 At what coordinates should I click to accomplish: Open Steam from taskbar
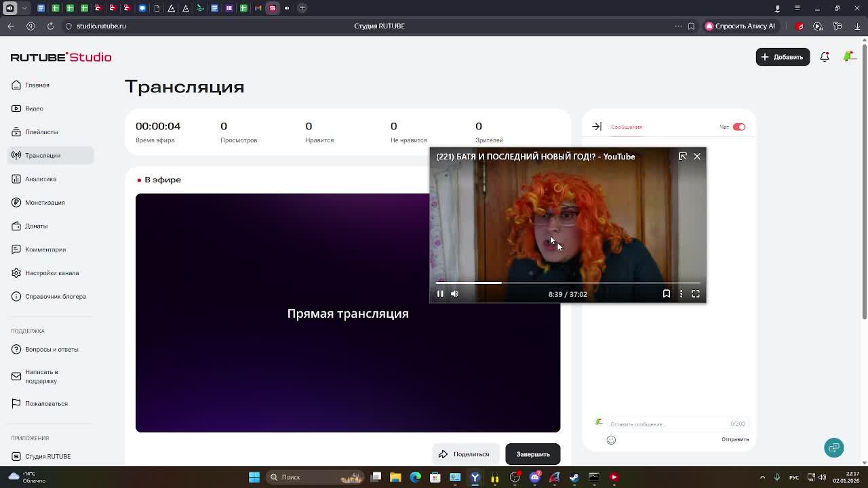[x=574, y=477]
